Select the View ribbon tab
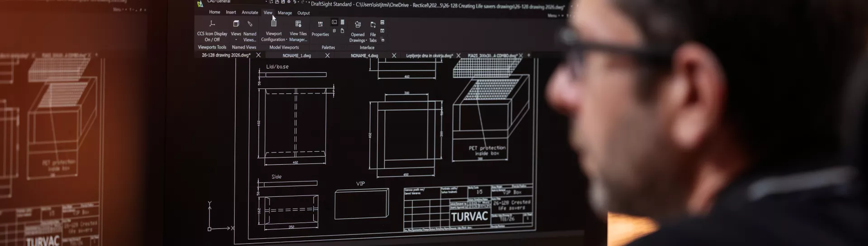 [268, 13]
